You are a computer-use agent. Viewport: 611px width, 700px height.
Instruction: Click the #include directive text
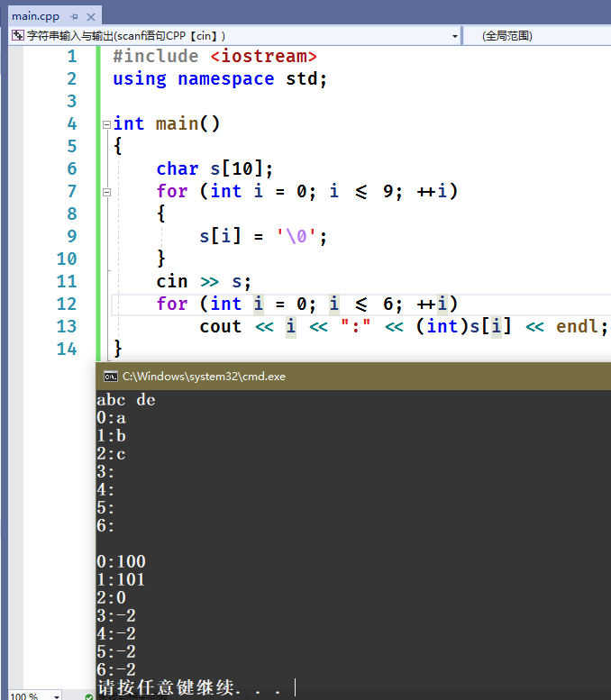[155, 56]
